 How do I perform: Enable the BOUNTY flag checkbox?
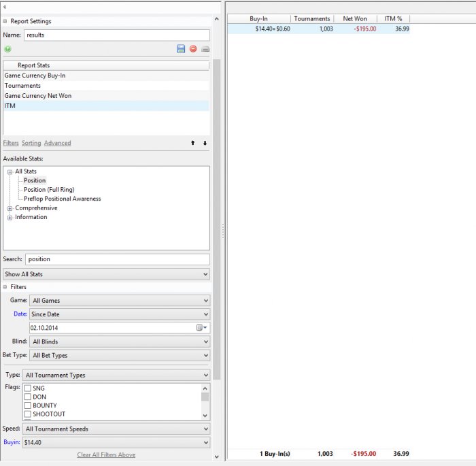point(28,405)
